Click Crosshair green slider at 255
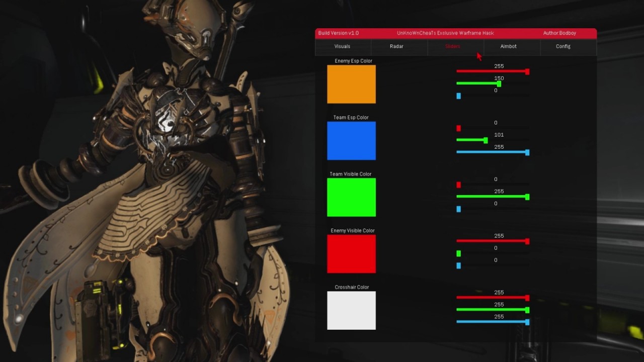Viewport: 644px width, 362px height. [493, 310]
